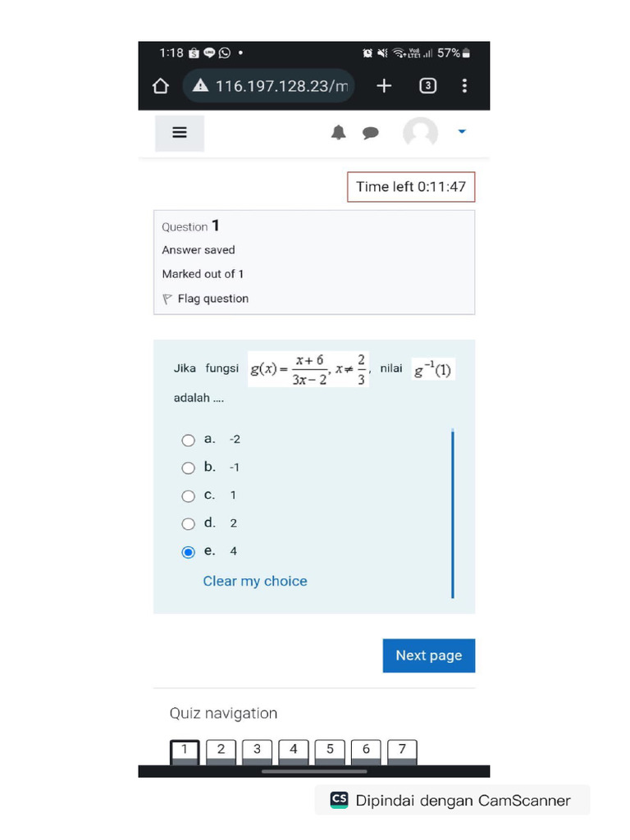Flag question 1 for review
This screenshot has height=840, width=630.
212,299
